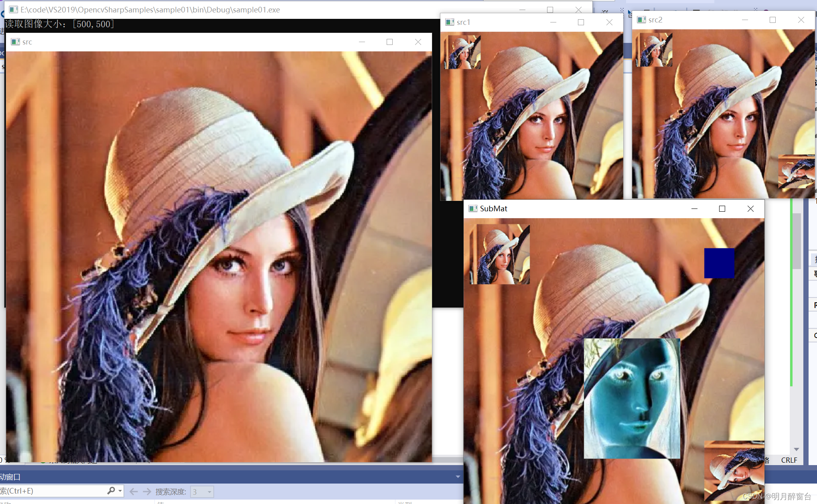The image size is (817, 504).
Task: Click the flipped inset at src2 bottom-right
Action: click(x=796, y=171)
